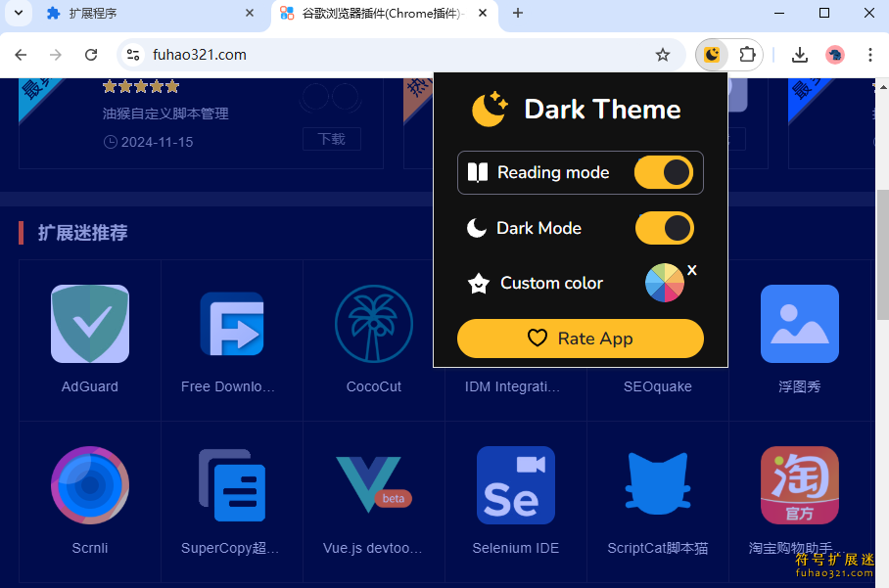Viewport: 889px width, 588px height.
Task: Click the CocoCut name link
Action: [374, 386]
